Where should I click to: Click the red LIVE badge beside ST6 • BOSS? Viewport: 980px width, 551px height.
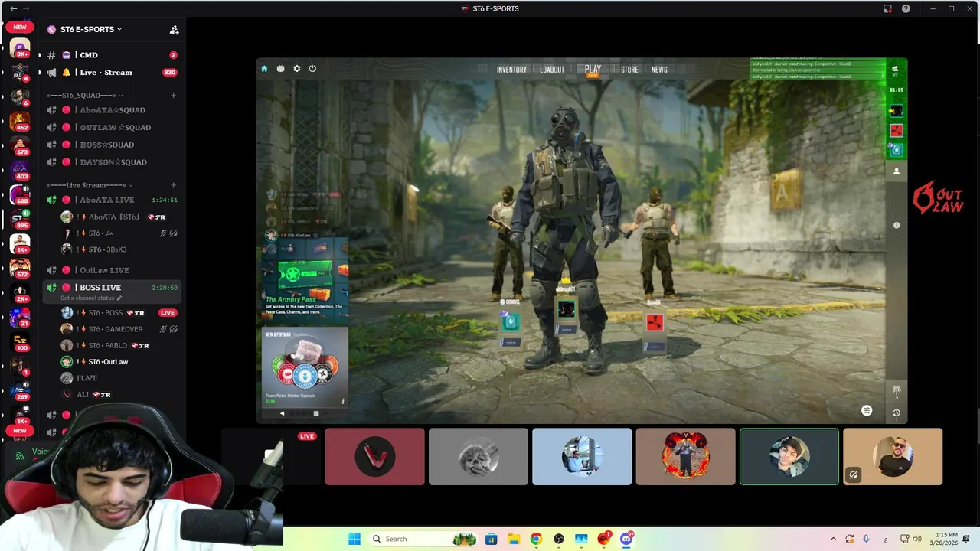click(x=168, y=313)
